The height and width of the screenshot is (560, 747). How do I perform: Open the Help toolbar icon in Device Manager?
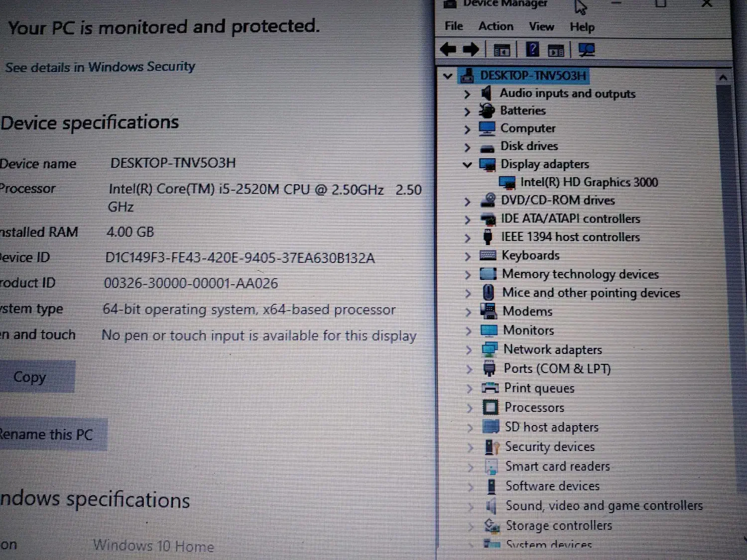(x=532, y=49)
